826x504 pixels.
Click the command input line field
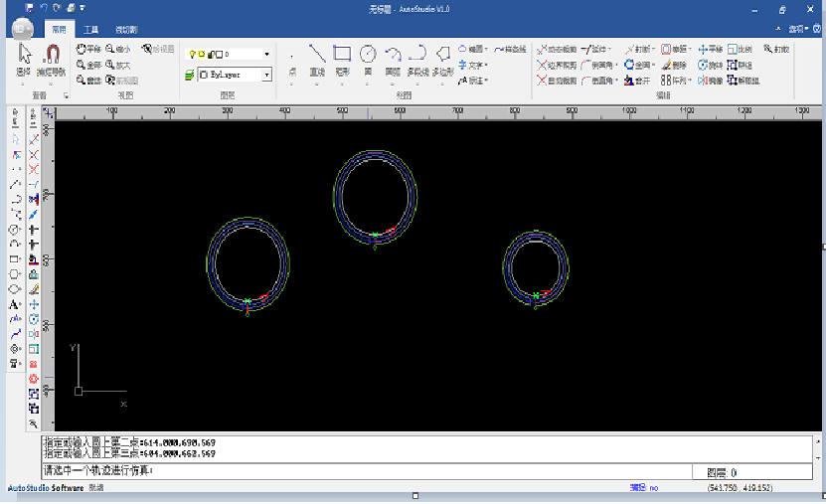[367, 471]
